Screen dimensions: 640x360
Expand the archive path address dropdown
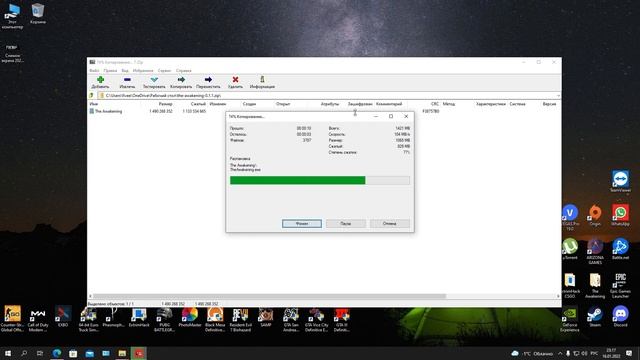click(x=558, y=96)
